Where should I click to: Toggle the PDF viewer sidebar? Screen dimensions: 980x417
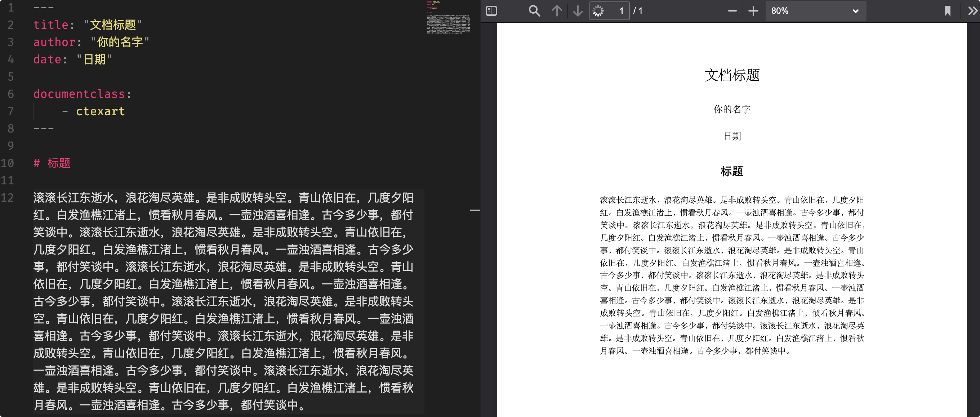coord(491,11)
